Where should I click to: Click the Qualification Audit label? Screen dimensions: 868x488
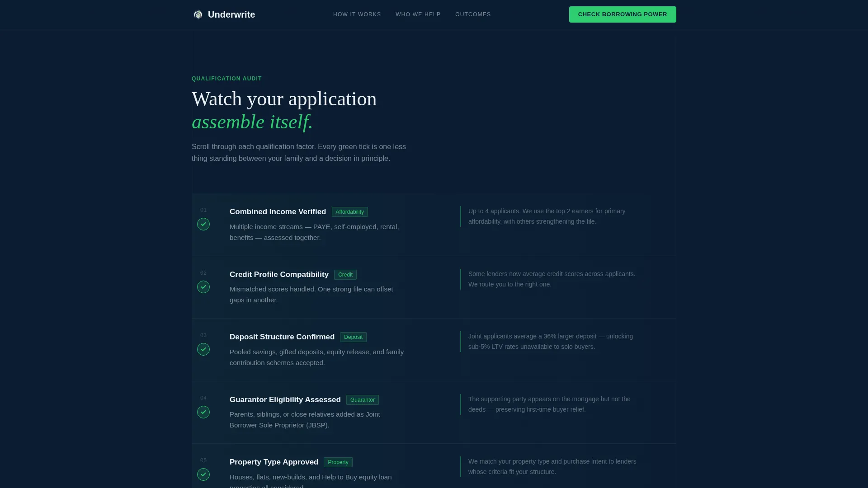point(226,79)
